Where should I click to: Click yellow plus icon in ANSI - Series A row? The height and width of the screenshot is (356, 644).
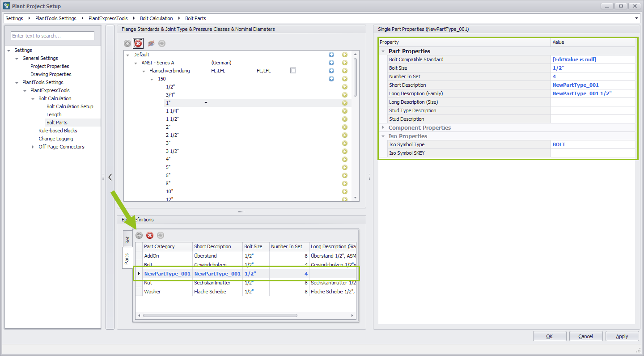tap(345, 63)
